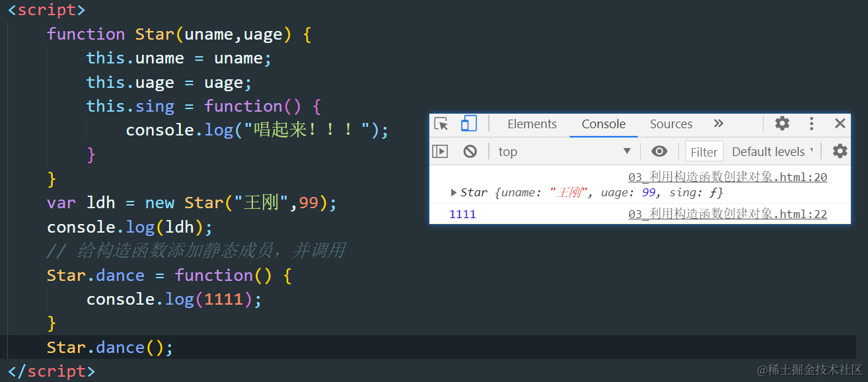Activate the inspect element picker icon
This screenshot has height=382, width=868.
click(x=441, y=124)
